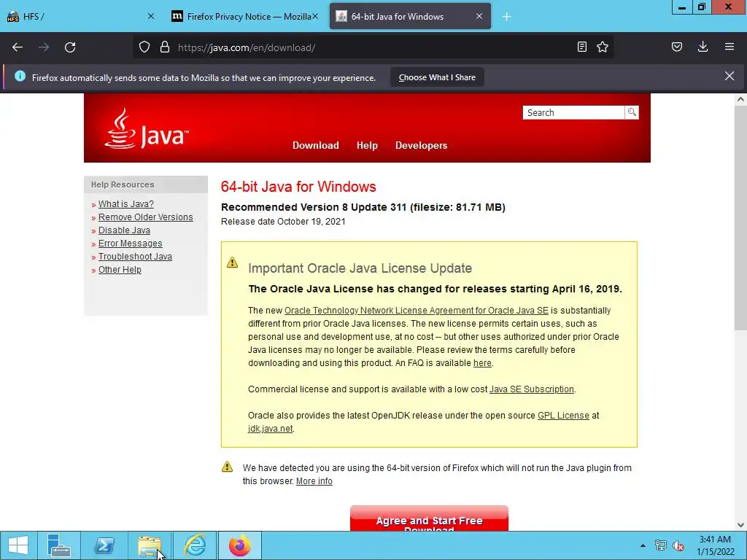Click the URL address bar
The width and height of the screenshot is (747, 560).
[x=371, y=47]
